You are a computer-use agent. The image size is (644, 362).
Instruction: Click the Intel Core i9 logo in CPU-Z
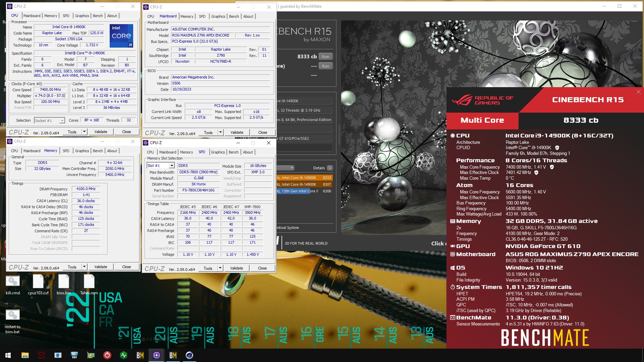[x=121, y=36]
